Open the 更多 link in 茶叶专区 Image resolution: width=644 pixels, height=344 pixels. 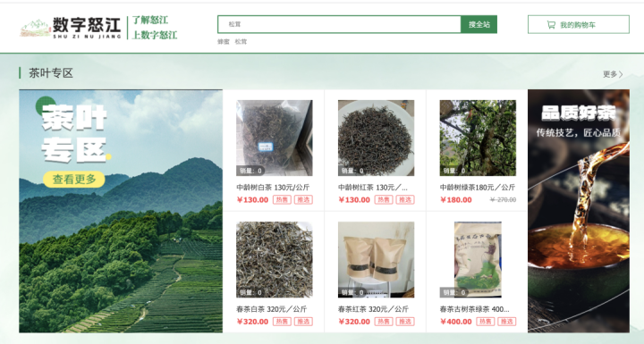click(613, 74)
